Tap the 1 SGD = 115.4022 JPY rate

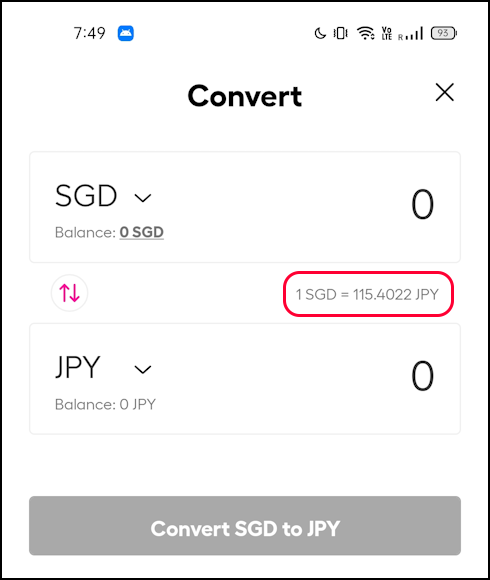coord(367,294)
